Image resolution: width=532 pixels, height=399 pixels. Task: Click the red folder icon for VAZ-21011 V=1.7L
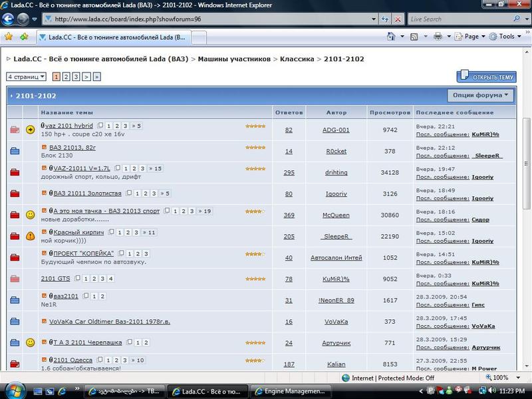(x=15, y=172)
